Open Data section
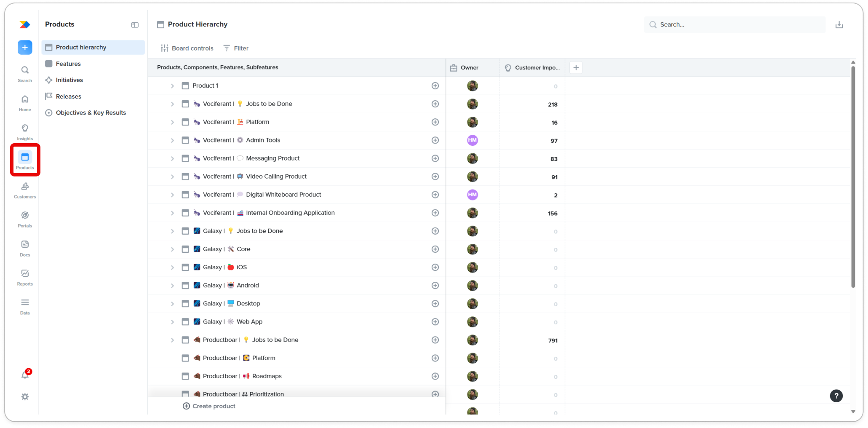The height and width of the screenshot is (428, 868). (25, 306)
